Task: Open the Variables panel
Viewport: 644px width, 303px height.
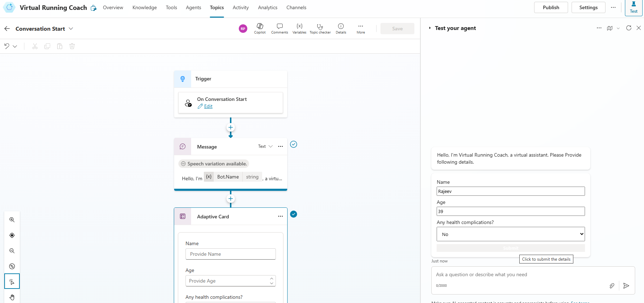Action: click(299, 28)
